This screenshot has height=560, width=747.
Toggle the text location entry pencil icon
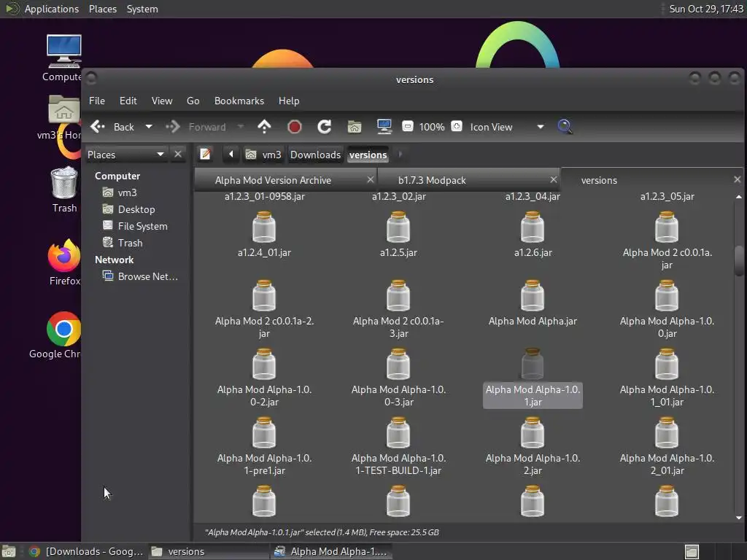pyautogui.click(x=205, y=155)
